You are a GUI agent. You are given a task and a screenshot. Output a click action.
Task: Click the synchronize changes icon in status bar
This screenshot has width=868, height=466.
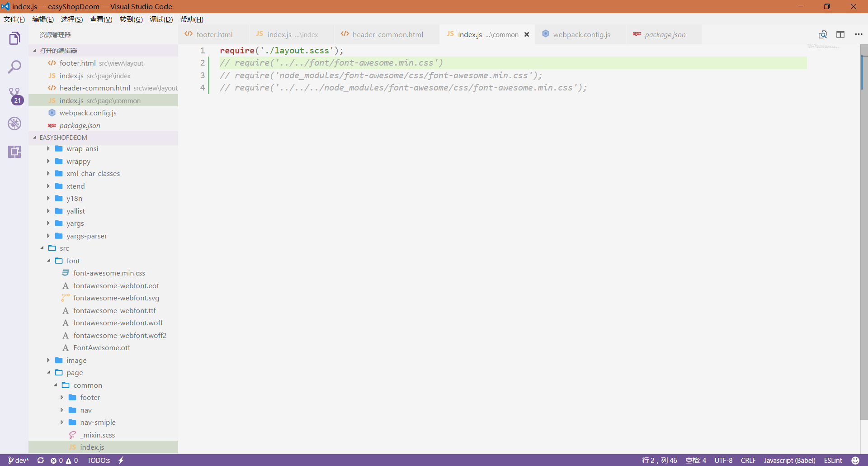coord(41,460)
